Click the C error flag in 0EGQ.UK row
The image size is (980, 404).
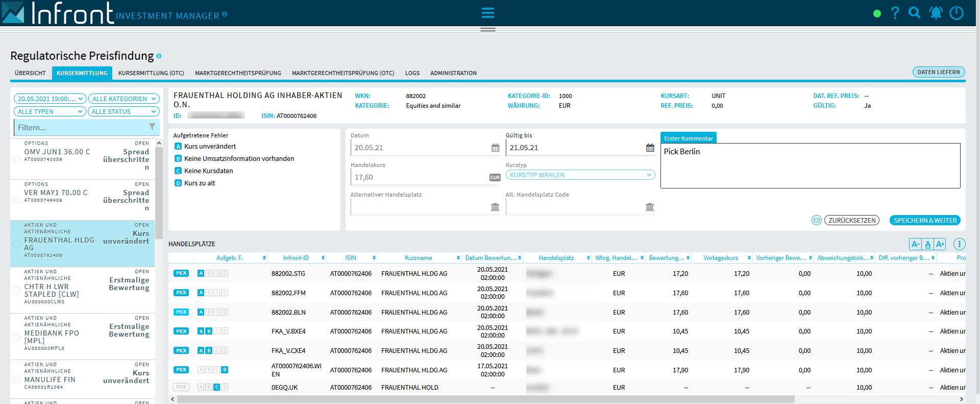tap(216, 387)
